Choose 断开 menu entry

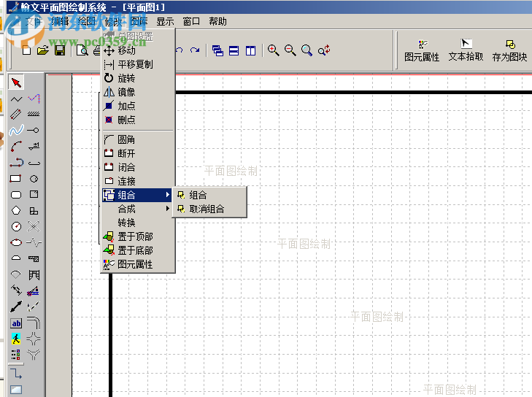[x=138, y=153]
